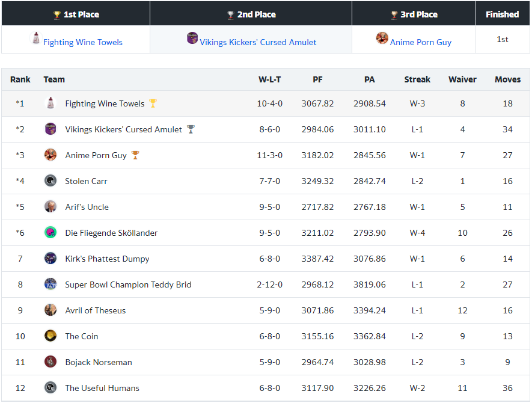Image resolution: width=532 pixels, height=403 pixels.
Task: Click Stolen Carr helmet avatar
Action: (x=50, y=180)
